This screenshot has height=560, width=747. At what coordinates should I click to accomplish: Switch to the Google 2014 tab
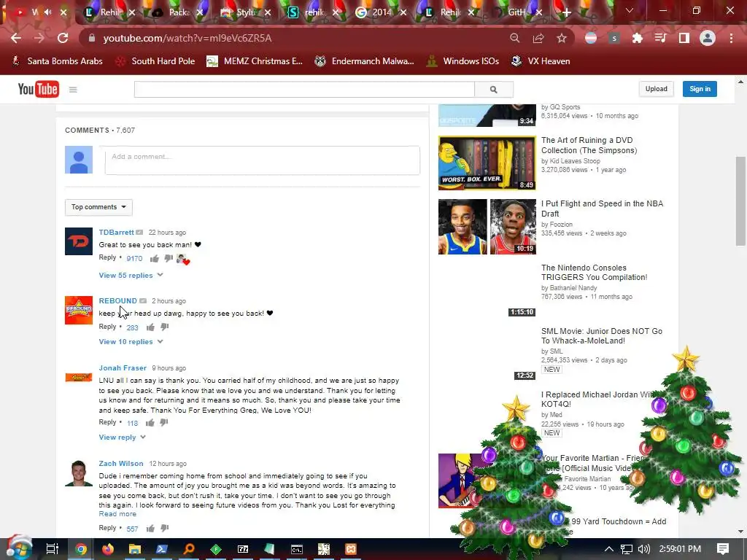[381, 12]
